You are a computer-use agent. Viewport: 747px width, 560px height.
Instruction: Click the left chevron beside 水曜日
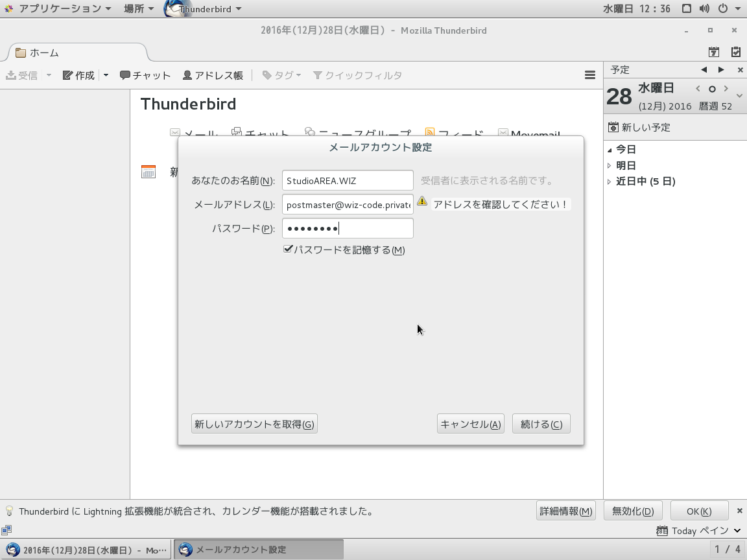(x=698, y=89)
